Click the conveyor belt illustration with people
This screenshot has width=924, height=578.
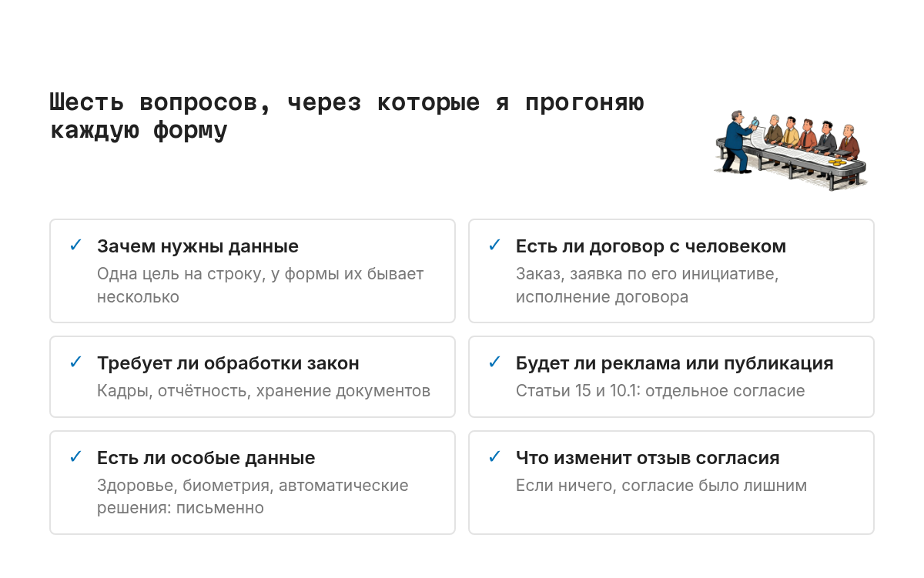click(792, 149)
